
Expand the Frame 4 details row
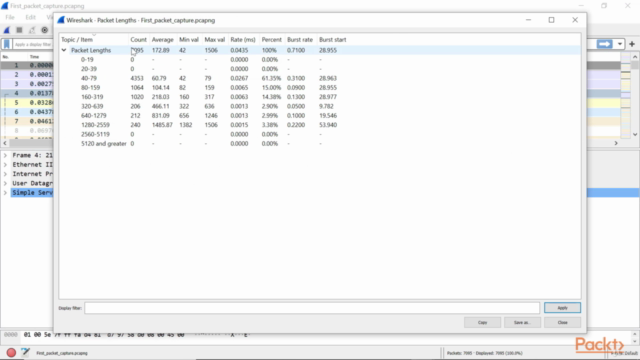5,156
